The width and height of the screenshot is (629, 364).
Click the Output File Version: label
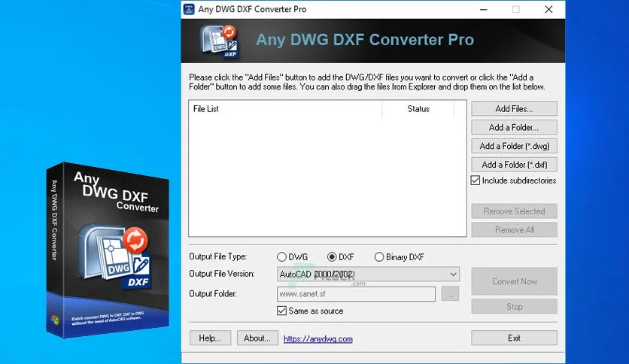[x=222, y=274]
